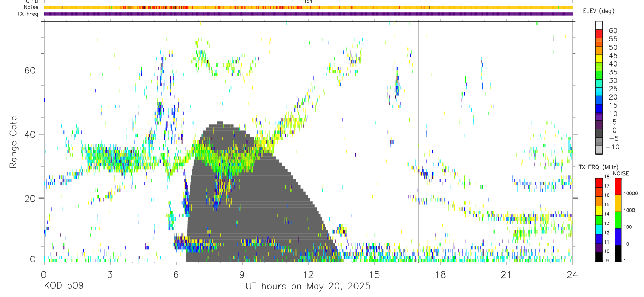Click the "151" CPID value above the noise strip
This screenshot has height=297, width=644.
[x=308, y=2]
